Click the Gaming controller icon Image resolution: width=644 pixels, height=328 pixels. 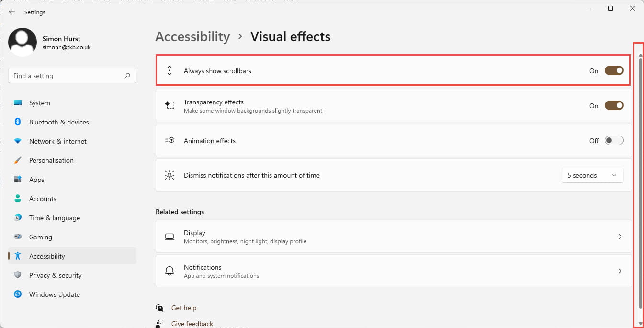pos(18,237)
